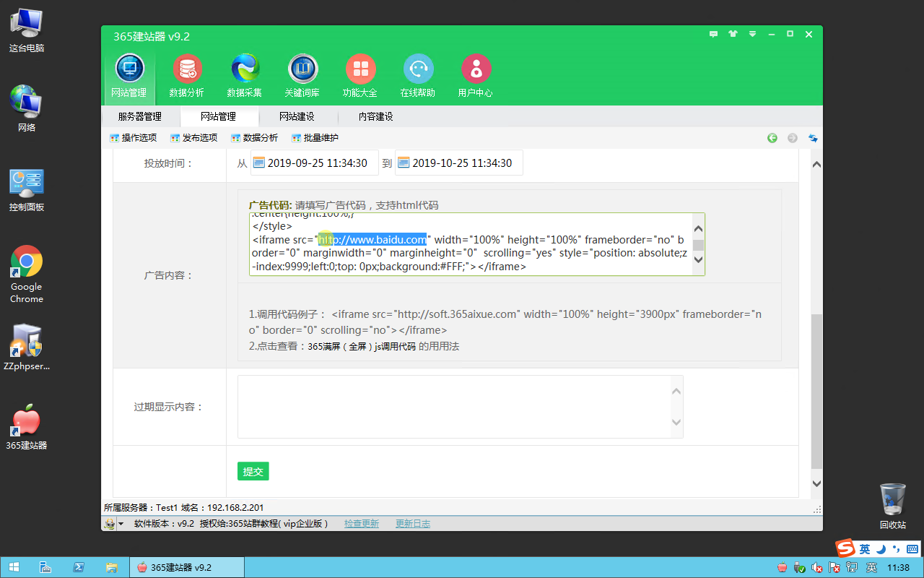Click the shirt skin-change icon in title bar
924x578 pixels.
click(733, 34)
